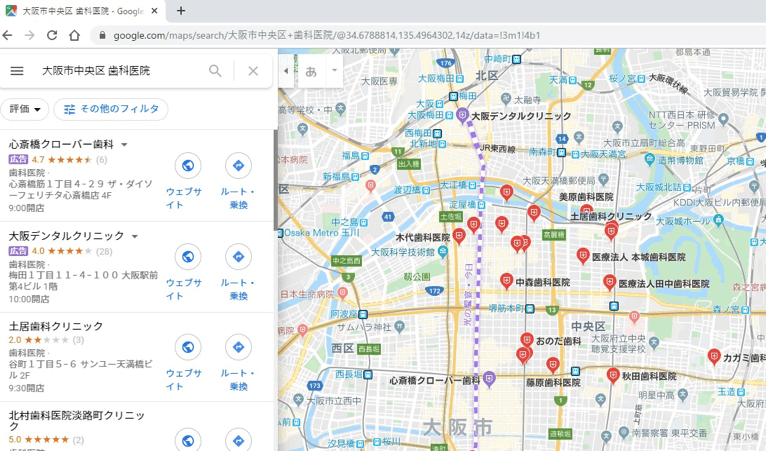Viewport: 766px width, 451px height.
Task: Collapse the side panel arrow
Action: tap(286, 71)
